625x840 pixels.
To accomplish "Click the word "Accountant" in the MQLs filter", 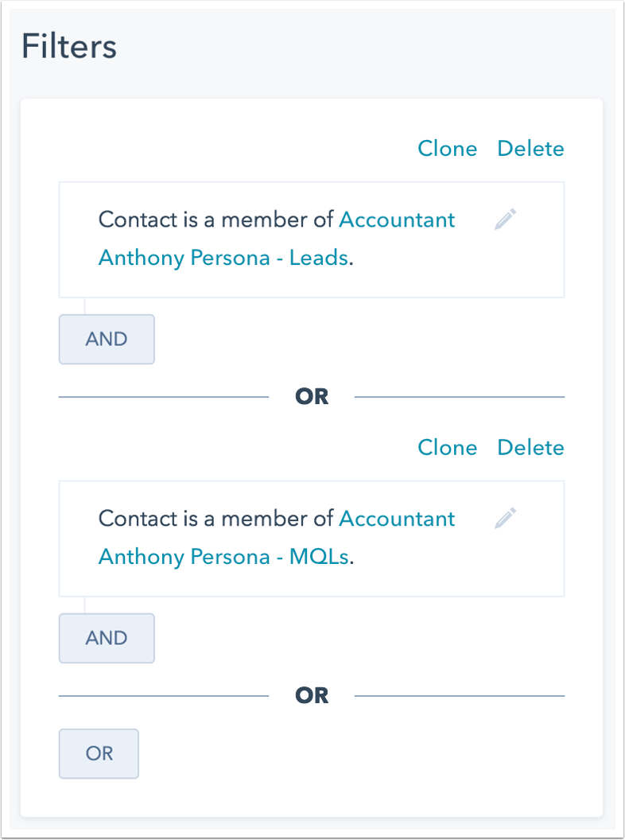I will [397, 519].
